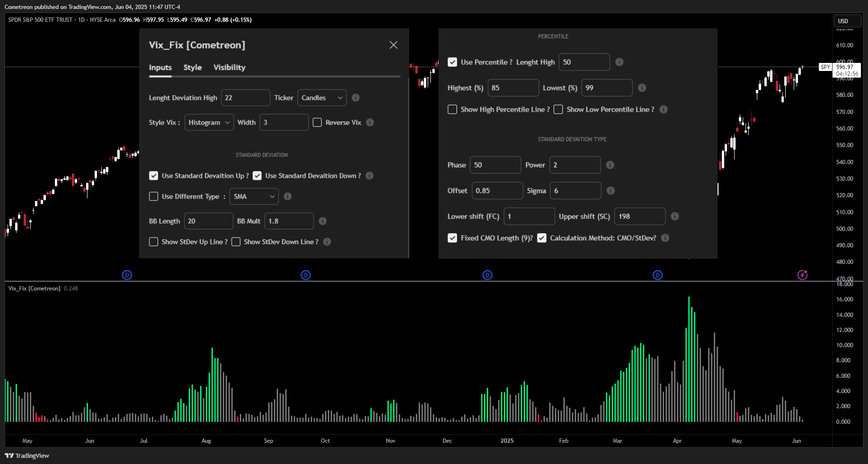Uncheck Use Percentile checkbox
This screenshot has width=868, height=464.
(453, 62)
